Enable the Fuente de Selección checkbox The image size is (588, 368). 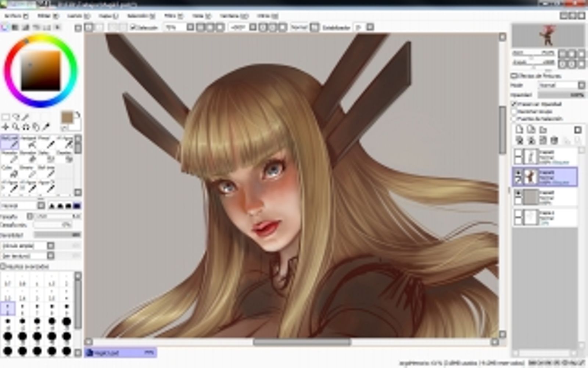click(514, 119)
